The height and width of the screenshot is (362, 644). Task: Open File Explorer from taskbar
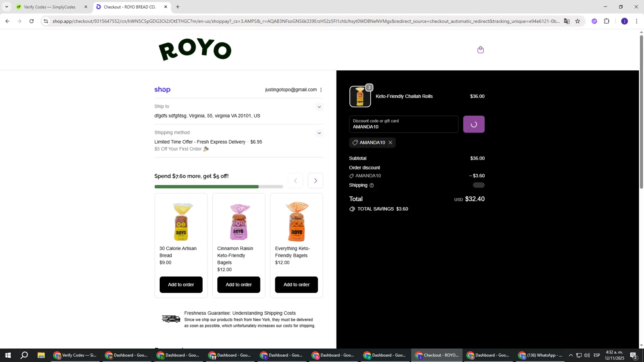pos(41,355)
